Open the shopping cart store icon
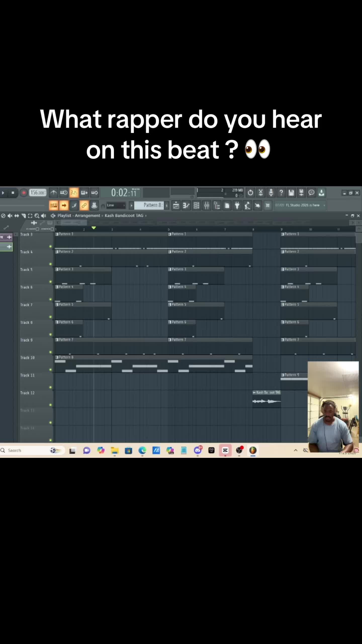Screen dimensions: 362x644 pyautogui.click(x=268, y=206)
